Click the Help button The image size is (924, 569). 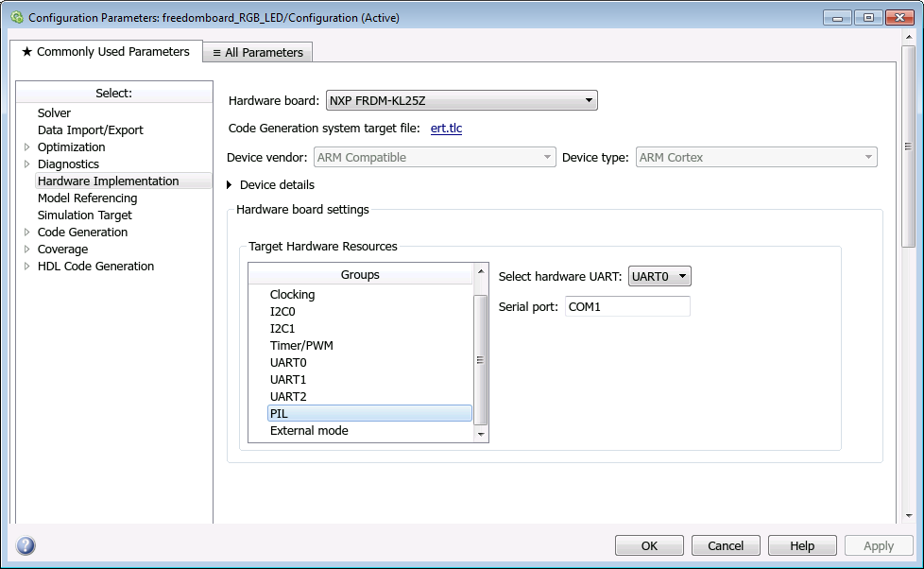click(802, 545)
